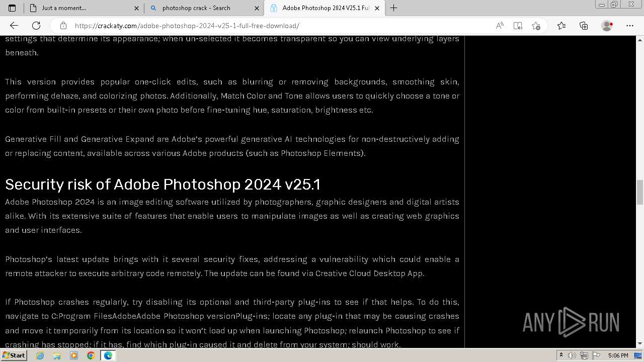Click 'Creative Cloud Desktop App' text
This screenshot has height=362, width=644.
[x=370, y=274]
